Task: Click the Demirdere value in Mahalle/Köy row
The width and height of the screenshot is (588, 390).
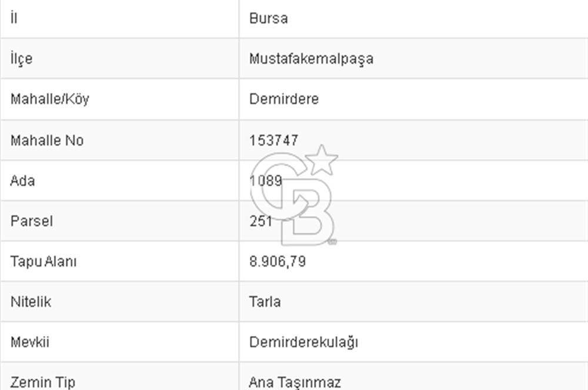Action: (284, 99)
